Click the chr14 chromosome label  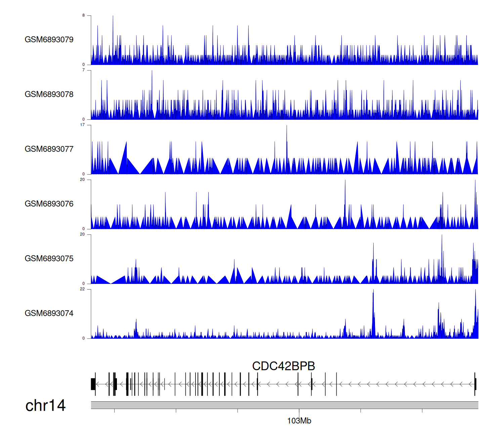(45, 406)
